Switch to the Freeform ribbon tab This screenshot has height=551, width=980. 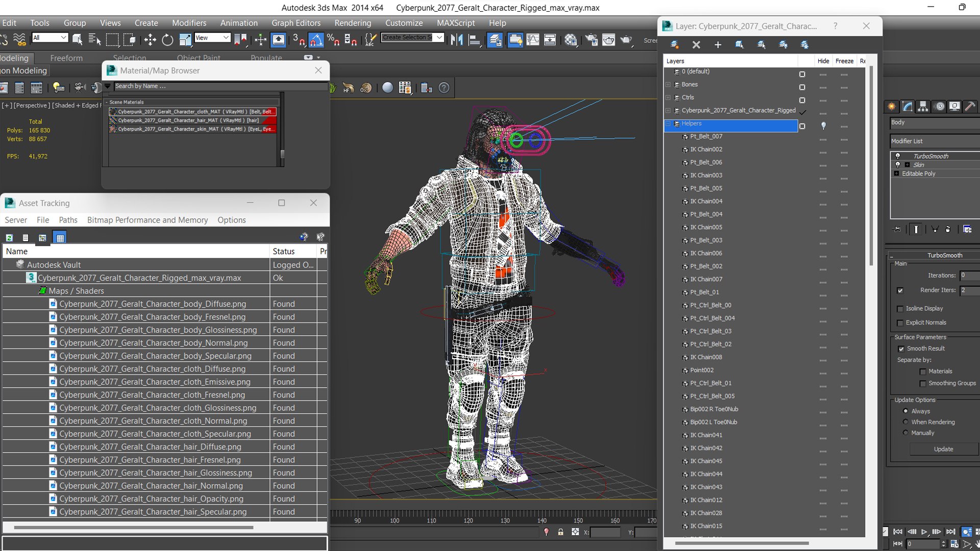coord(66,58)
